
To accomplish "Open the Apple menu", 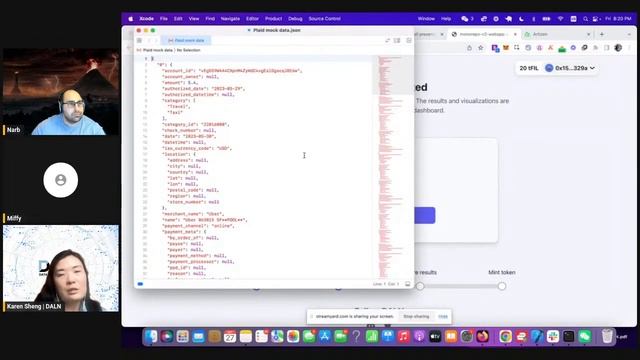I will pyautogui.click(x=131, y=19).
